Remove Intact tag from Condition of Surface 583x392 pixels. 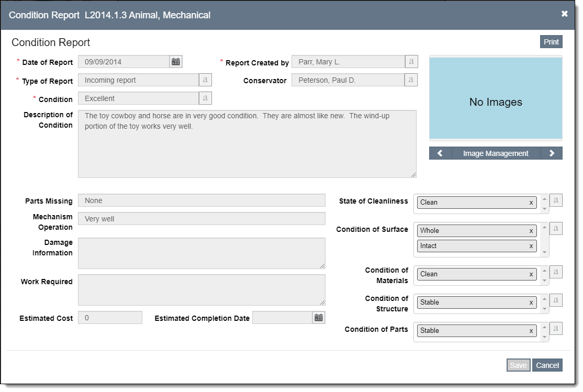531,246
